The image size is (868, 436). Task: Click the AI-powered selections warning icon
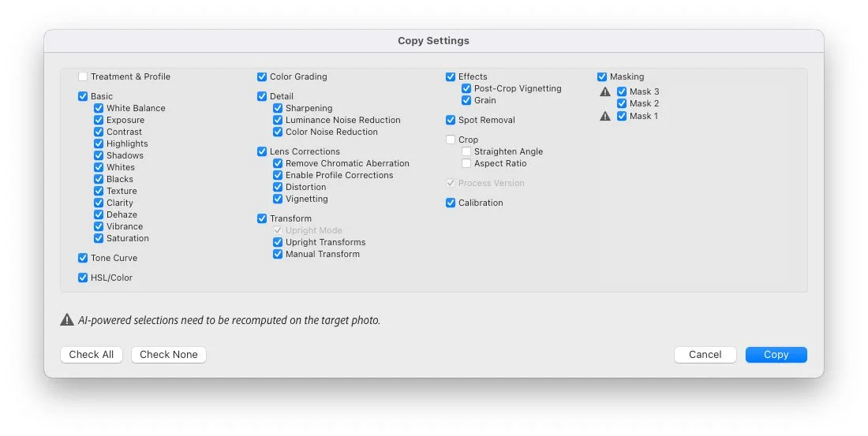(67, 320)
